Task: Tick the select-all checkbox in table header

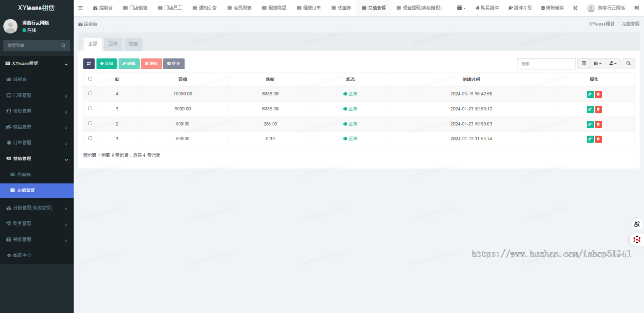Action: [x=90, y=79]
